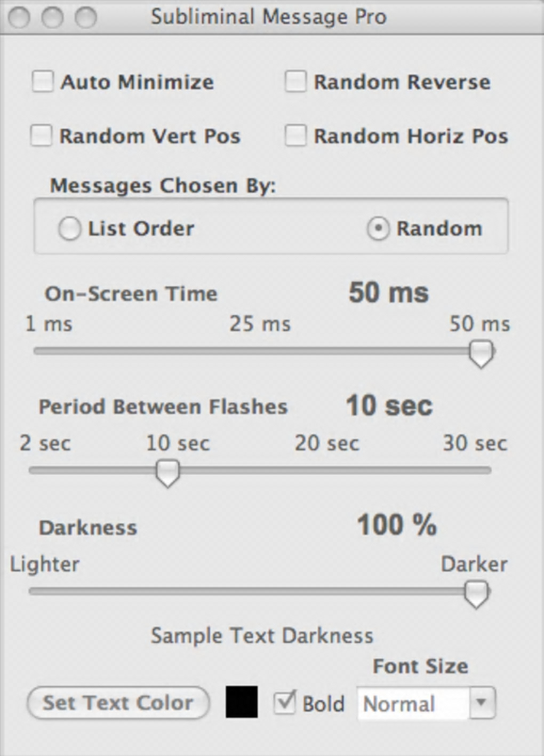This screenshot has height=756, width=544.
Task: Select the List Order radio button
Action: pyautogui.click(x=69, y=229)
